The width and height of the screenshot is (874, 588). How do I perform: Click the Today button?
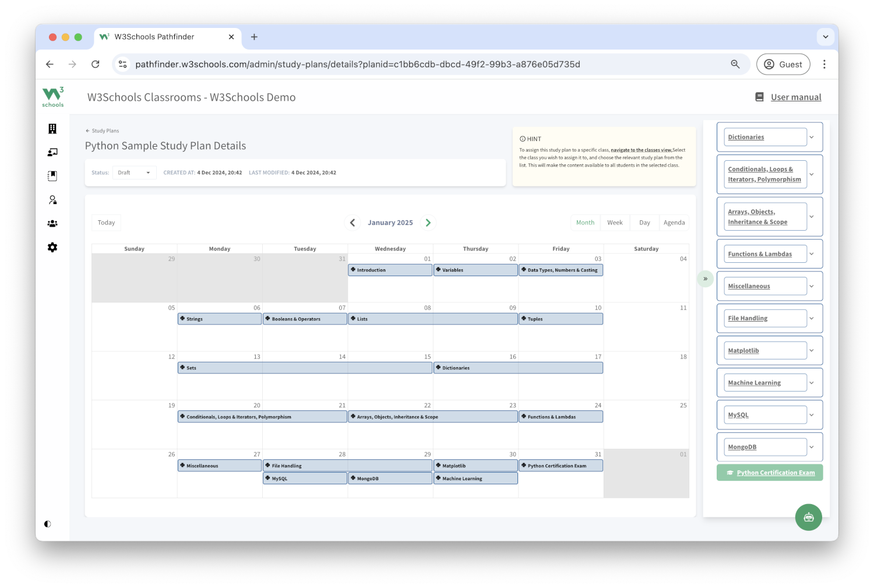click(x=106, y=223)
